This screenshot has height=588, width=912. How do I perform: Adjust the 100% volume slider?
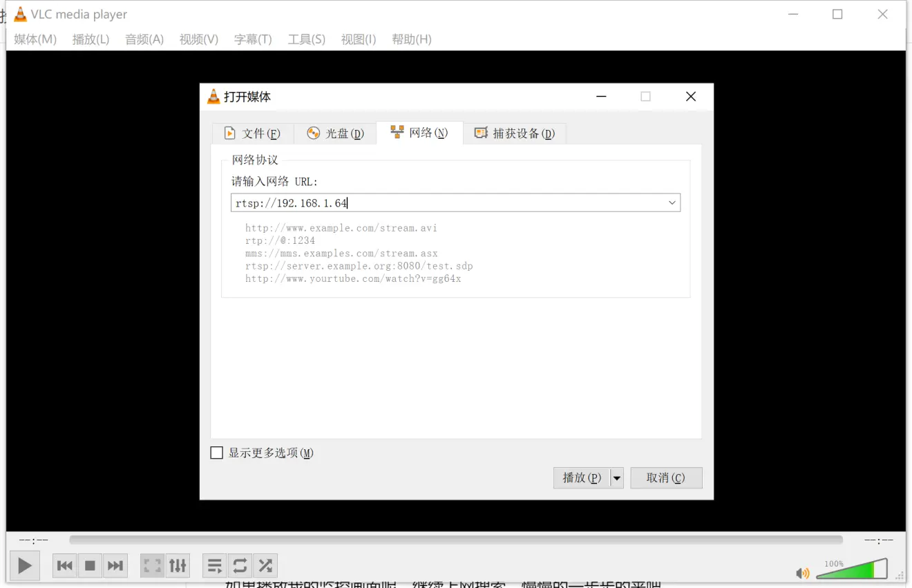[852, 569]
